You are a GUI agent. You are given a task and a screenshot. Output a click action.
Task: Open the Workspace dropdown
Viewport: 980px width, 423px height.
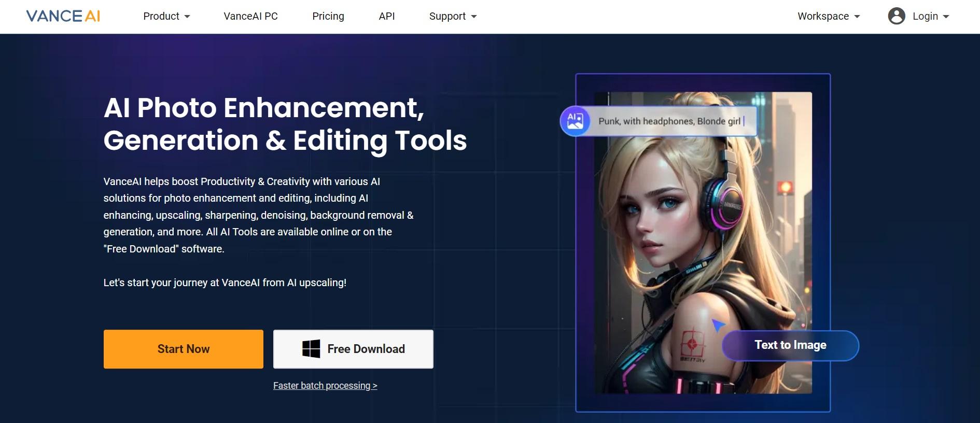[x=829, y=16]
